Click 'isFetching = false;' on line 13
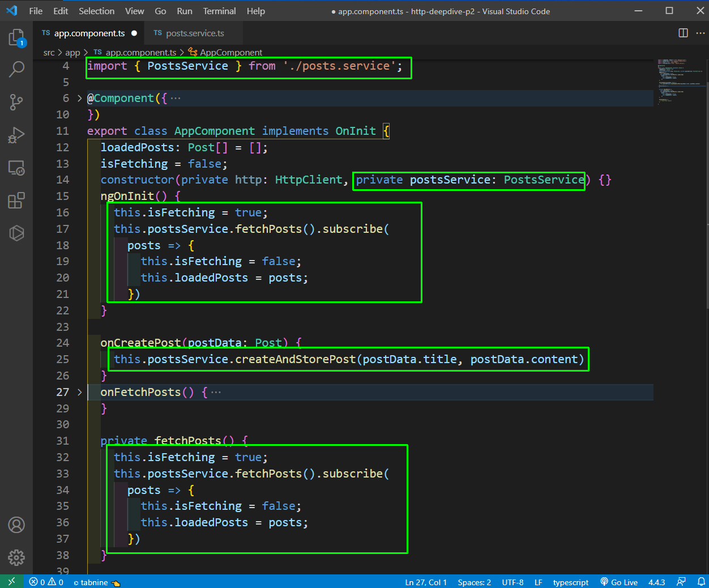This screenshot has height=588, width=709. [x=164, y=164]
